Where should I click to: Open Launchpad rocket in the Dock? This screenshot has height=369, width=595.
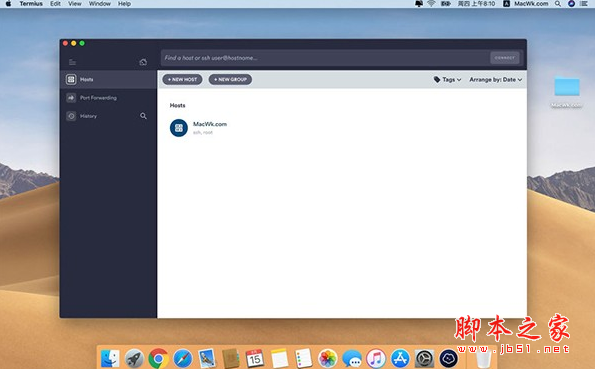[134, 358]
